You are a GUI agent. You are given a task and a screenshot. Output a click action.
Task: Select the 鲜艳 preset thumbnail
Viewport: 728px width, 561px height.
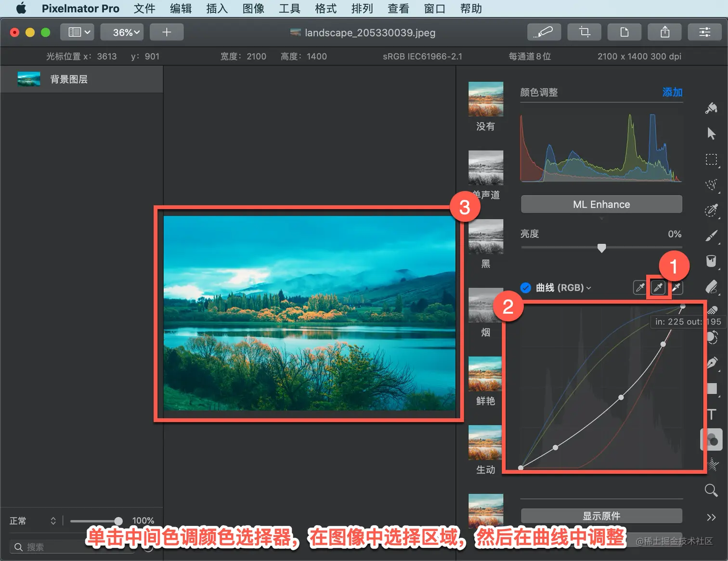point(485,374)
